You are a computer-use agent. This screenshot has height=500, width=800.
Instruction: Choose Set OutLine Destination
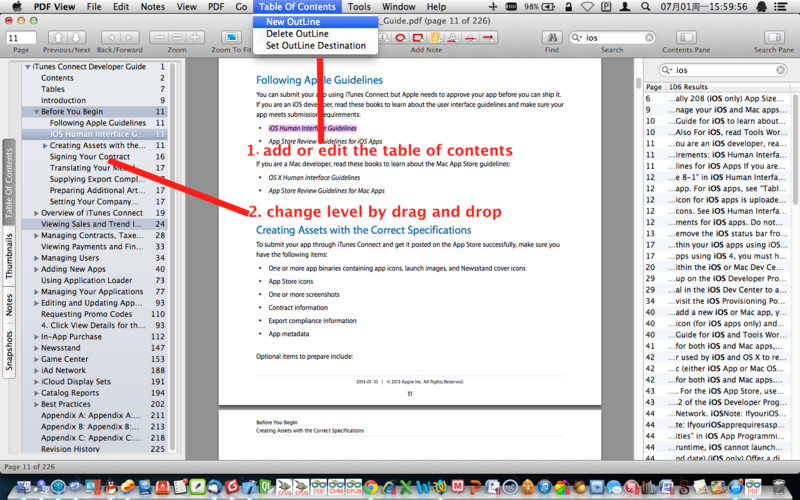click(315, 45)
